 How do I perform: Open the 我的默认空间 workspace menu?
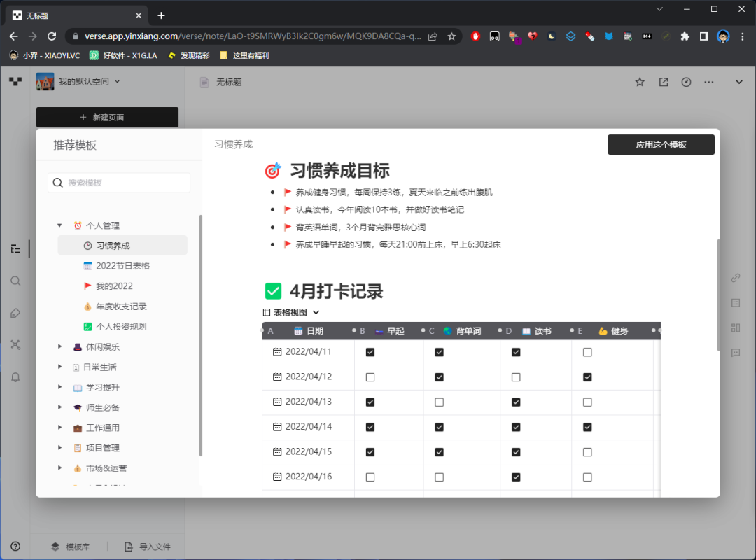coord(83,81)
